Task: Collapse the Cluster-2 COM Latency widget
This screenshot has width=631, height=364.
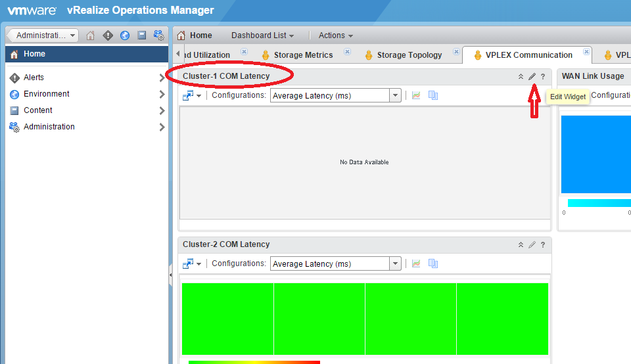Action: (x=521, y=244)
